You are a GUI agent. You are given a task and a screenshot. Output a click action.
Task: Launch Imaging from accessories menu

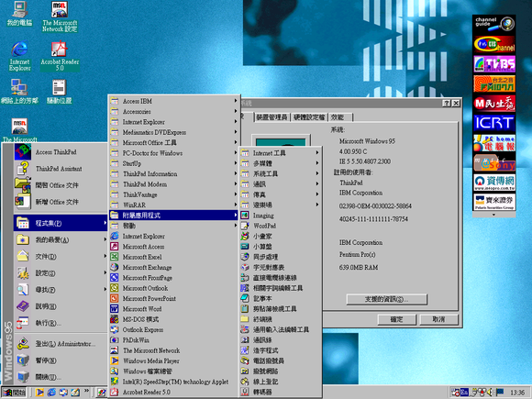(x=281, y=216)
